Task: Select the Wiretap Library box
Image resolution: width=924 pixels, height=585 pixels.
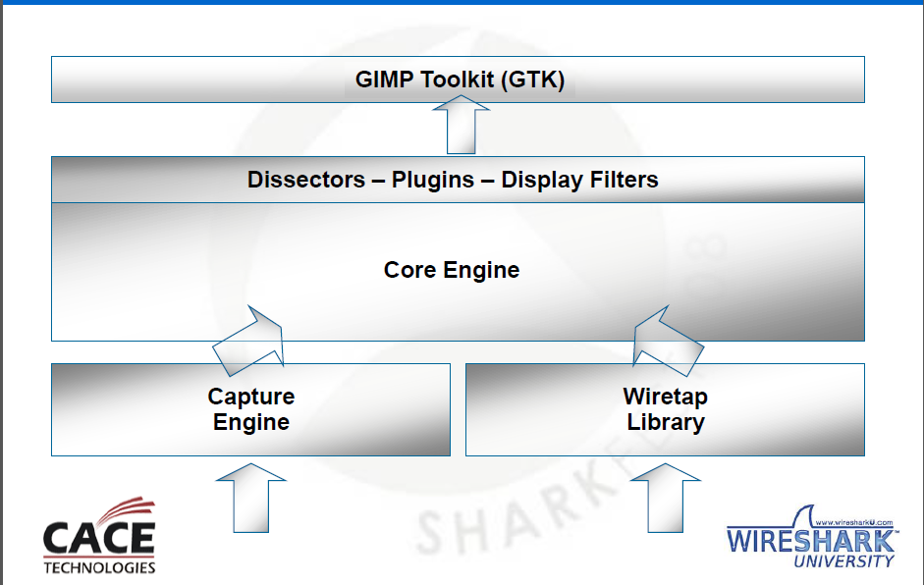Action: [x=665, y=409]
